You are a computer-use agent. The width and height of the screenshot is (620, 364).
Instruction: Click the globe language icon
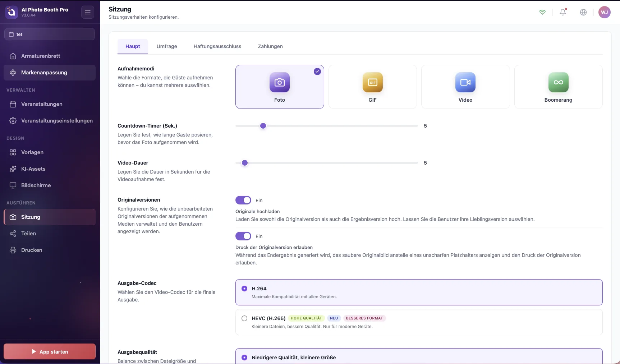tap(583, 12)
